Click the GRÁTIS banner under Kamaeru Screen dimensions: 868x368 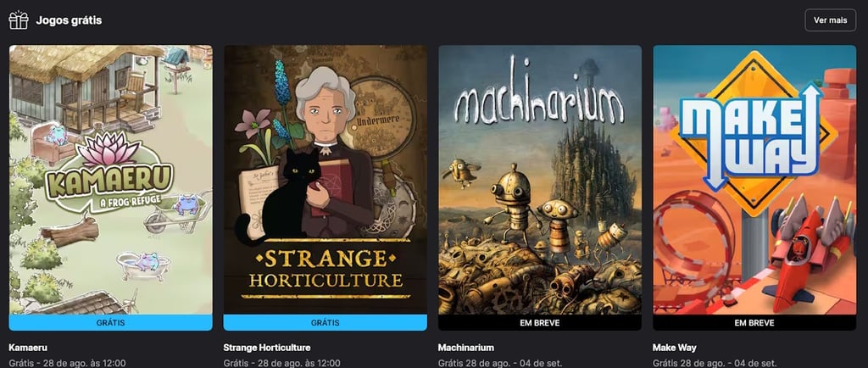pyautogui.click(x=111, y=322)
